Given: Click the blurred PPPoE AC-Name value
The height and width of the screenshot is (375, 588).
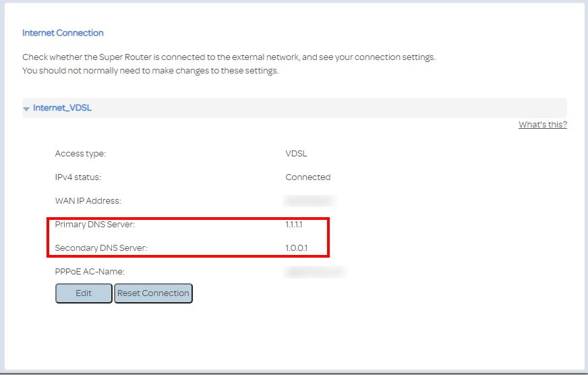Looking at the screenshot, I should 315,272.
